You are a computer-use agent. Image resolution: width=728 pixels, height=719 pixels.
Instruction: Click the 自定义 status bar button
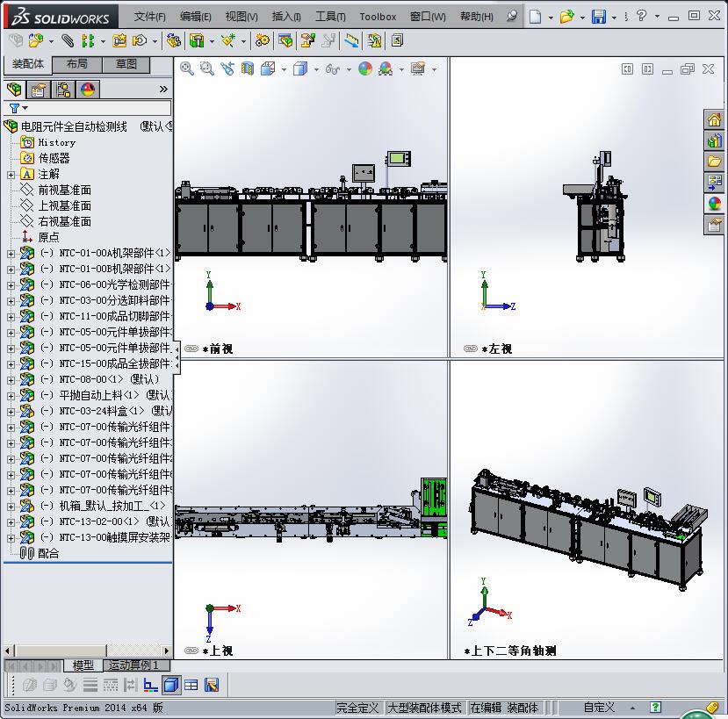[x=599, y=708]
